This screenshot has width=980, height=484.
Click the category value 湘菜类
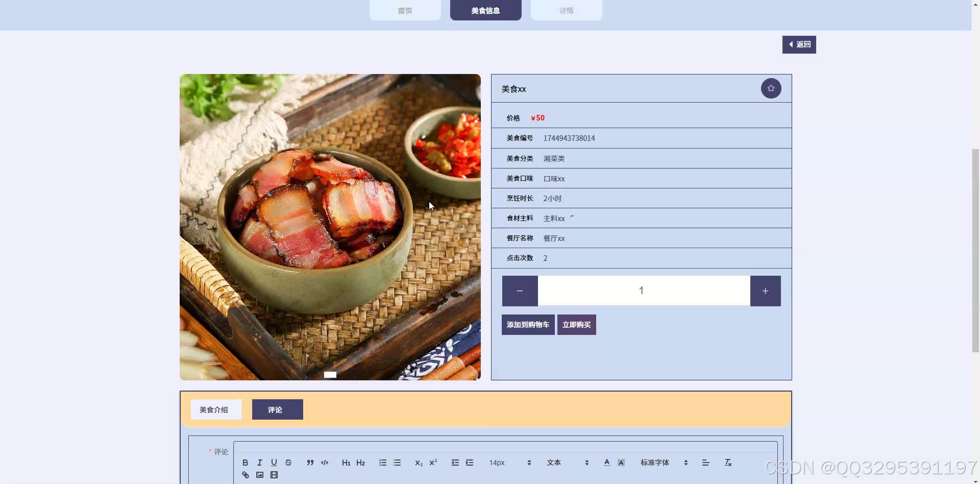tap(554, 159)
